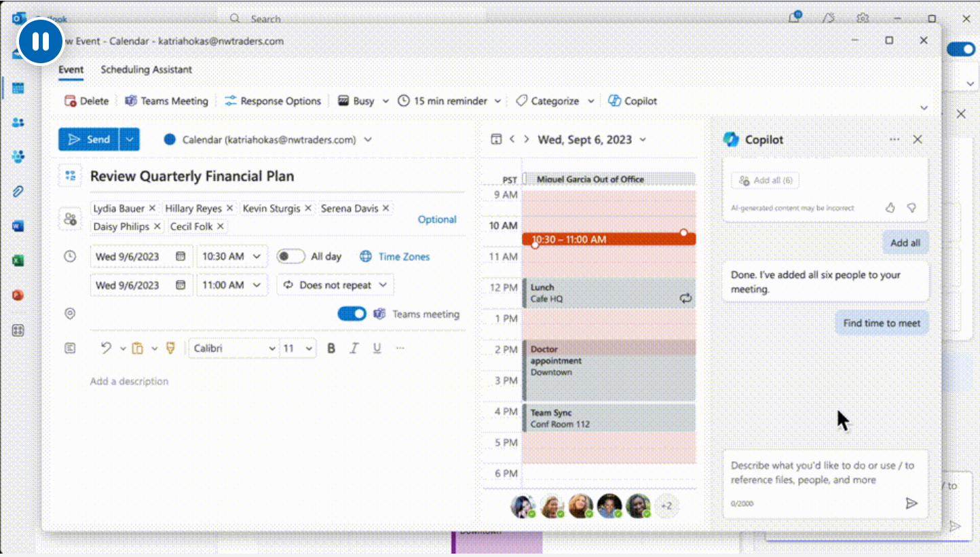This screenshot has height=557, width=980.
Task: Close the Copilot pane
Action: [918, 139]
